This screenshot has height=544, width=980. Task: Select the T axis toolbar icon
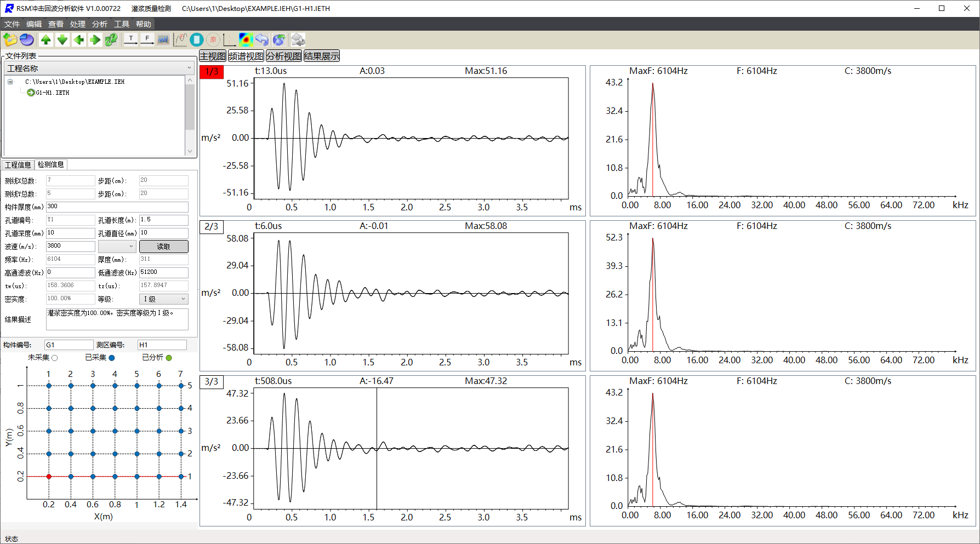(131, 39)
